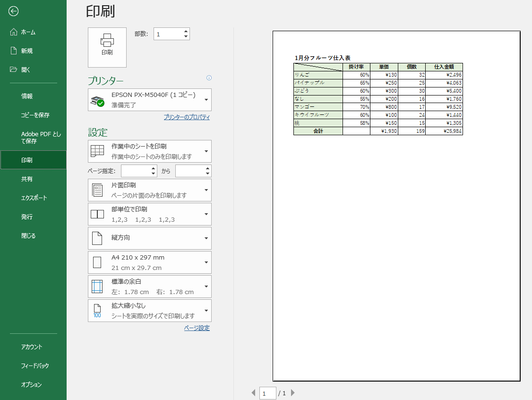
Task: Select the 印刷 sidebar item
Action: tap(33, 160)
